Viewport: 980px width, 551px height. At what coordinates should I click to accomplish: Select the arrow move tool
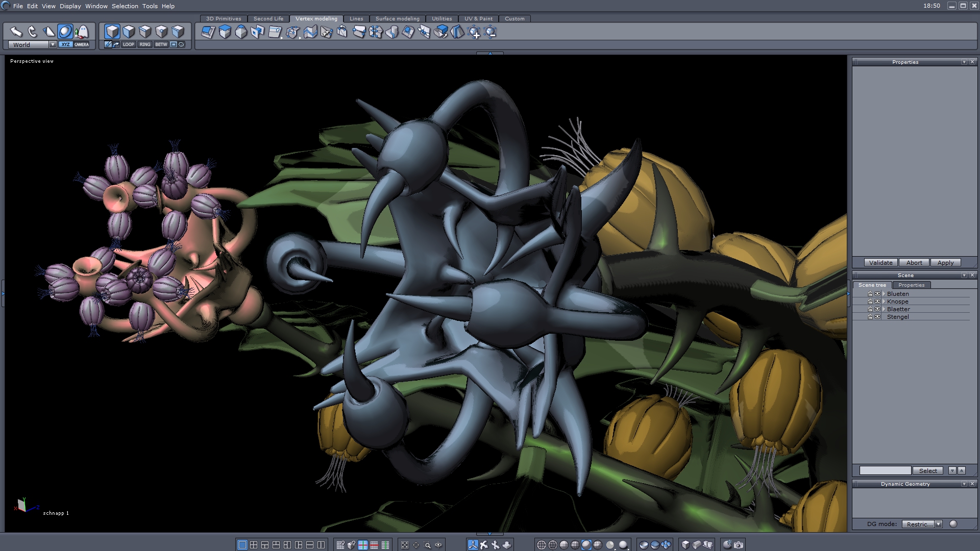[16, 32]
